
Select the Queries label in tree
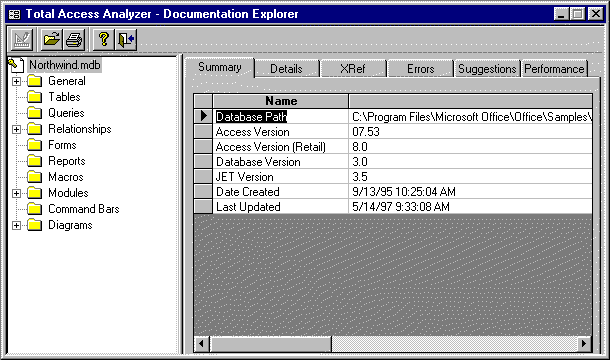tap(66, 113)
